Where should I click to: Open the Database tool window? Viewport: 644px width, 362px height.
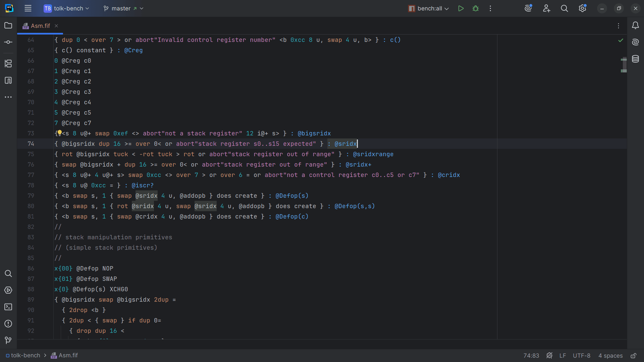point(636,59)
